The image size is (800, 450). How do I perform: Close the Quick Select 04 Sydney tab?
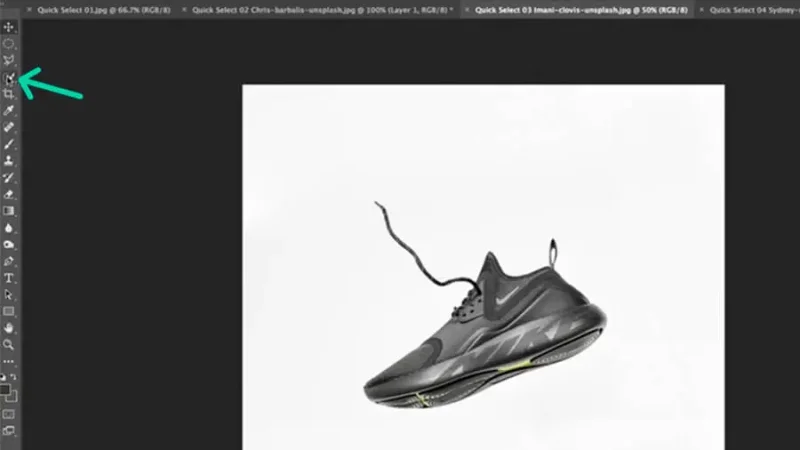tap(702, 10)
